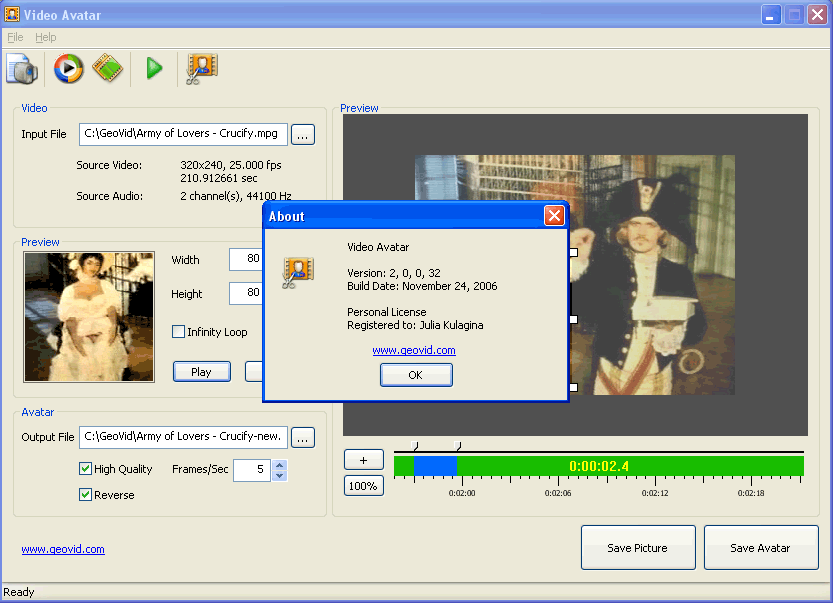Click the Video Avatar title bar icon
Screen dimensions: 833x603
[12, 14]
